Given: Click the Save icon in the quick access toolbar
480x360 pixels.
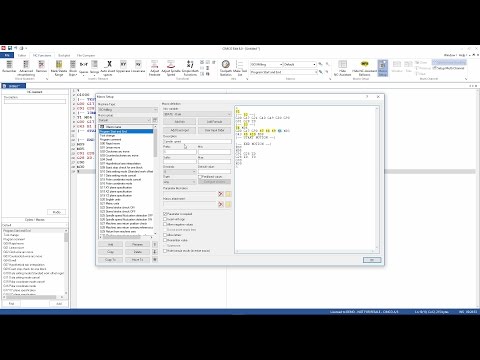Looking at the screenshot, I should point(10,48).
